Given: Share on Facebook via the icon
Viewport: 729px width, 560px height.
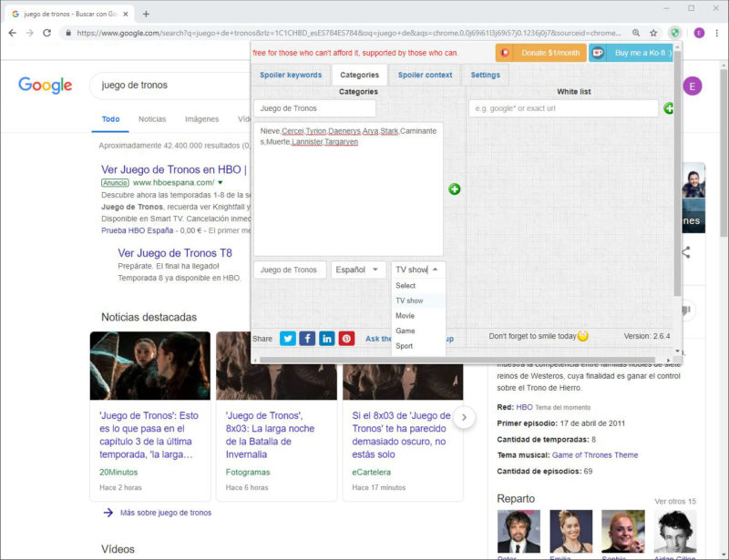Looking at the screenshot, I should point(307,338).
